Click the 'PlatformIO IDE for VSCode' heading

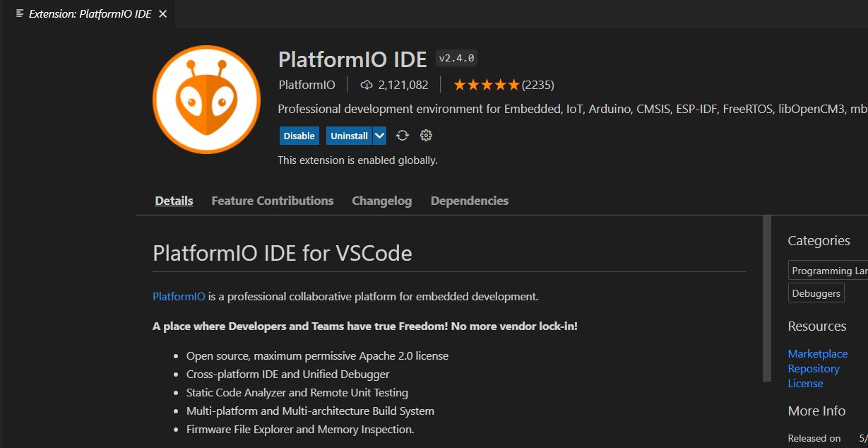tap(283, 253)
